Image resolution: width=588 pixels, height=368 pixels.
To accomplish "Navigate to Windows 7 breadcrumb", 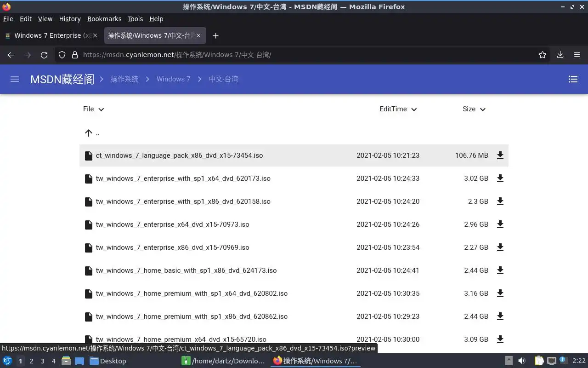I will [173, 79].
